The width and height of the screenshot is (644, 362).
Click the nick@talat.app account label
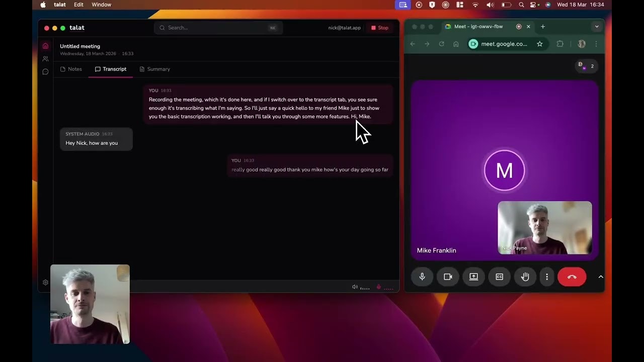pyautogui.click(x=344, y=28)
